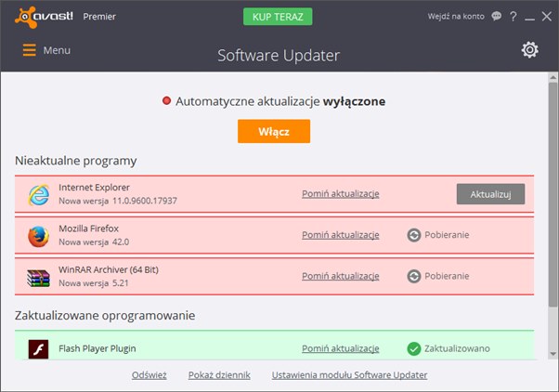Click the scrollbar down arrow

pyautogui.click(x=552, y=354)
